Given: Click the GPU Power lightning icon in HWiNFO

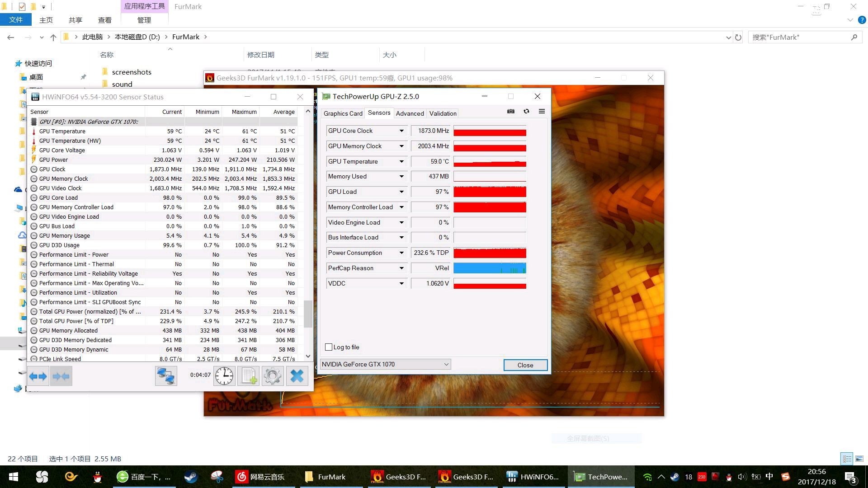Looking at the screenshot, I should point(34,160).
